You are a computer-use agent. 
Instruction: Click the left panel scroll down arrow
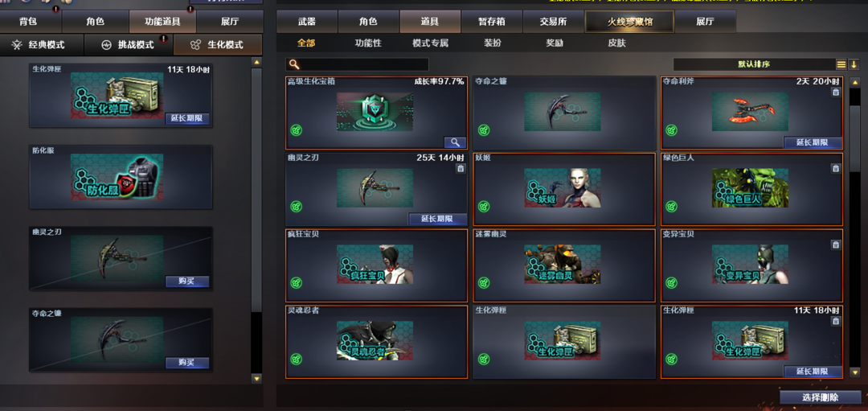(x=256, y=379)
